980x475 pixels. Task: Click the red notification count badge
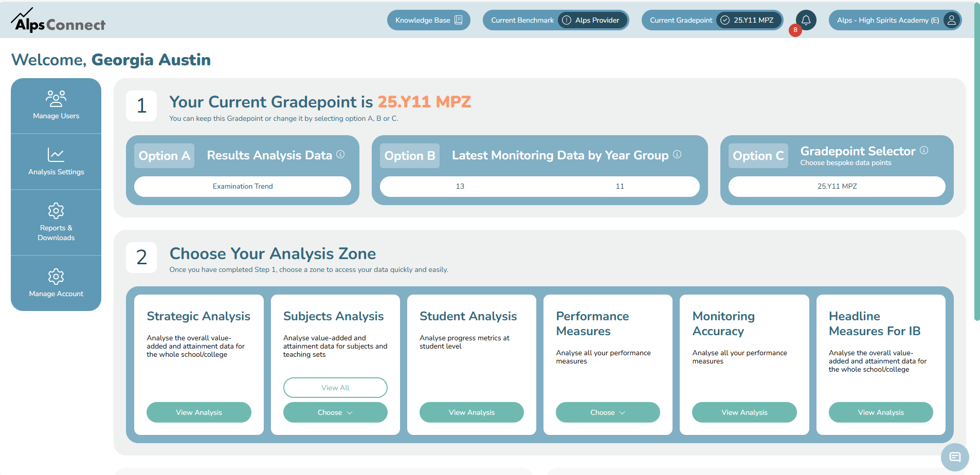pyautogui.click(x=795, y=30)
